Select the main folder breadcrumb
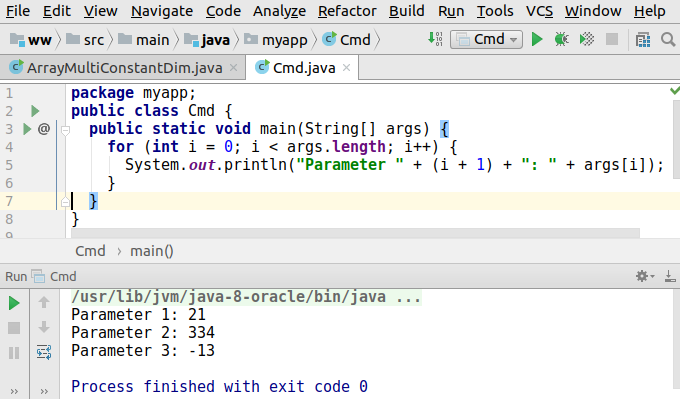Viewport: 680px width, 399px height. (x=144, y=40)
